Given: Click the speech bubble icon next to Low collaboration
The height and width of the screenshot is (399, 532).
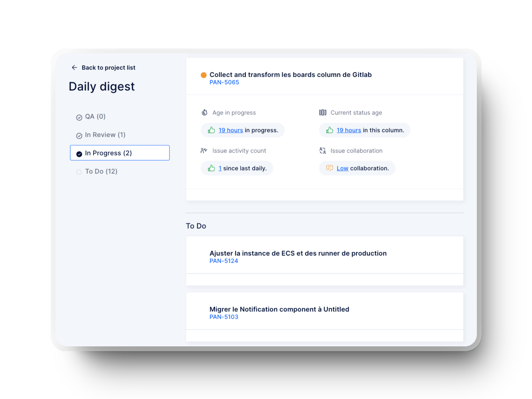Looking at the screenshot, I should [330, 168].
